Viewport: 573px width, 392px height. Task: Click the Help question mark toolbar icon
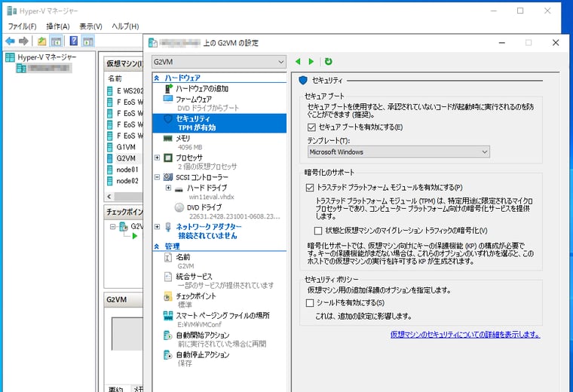[x=73, y=41]
